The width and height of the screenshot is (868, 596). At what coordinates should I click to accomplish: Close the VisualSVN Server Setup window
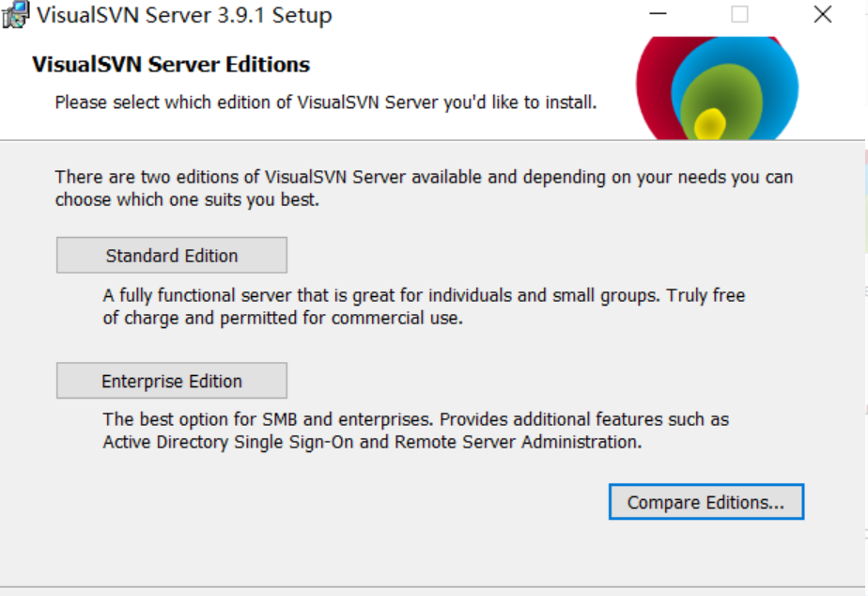pos(823,14)
